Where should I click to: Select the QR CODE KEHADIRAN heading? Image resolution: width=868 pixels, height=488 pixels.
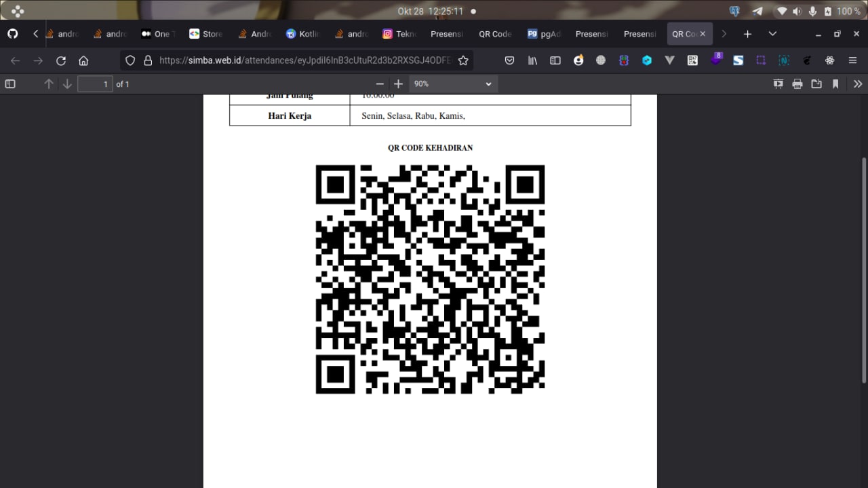click(431, 148)
